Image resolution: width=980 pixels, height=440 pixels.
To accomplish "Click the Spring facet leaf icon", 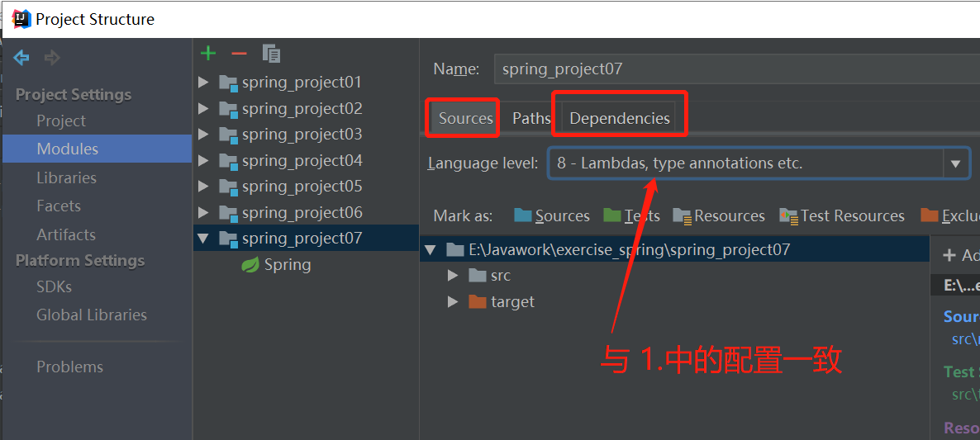I will click(x=250, y=265).
